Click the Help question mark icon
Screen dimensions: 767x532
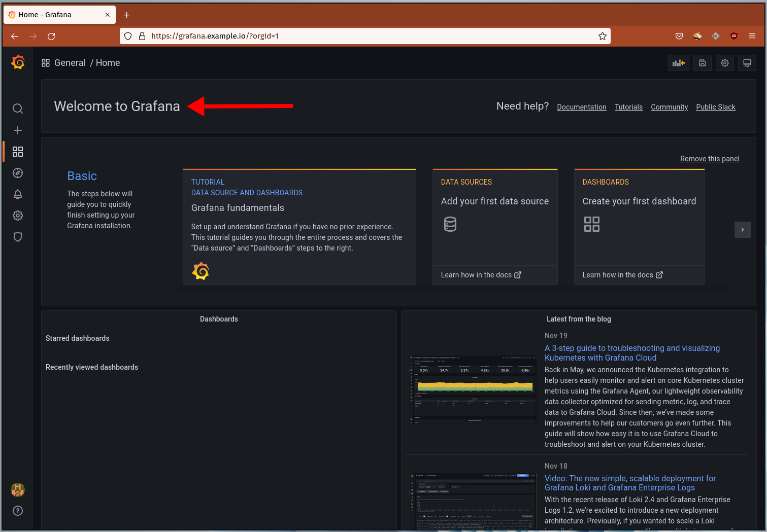click(18, 511)
